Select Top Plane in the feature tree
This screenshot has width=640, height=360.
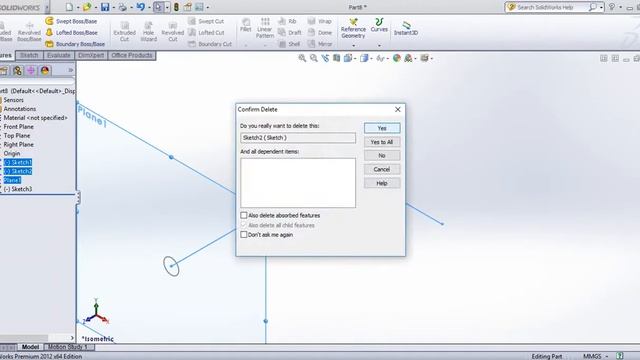point(17,136)
